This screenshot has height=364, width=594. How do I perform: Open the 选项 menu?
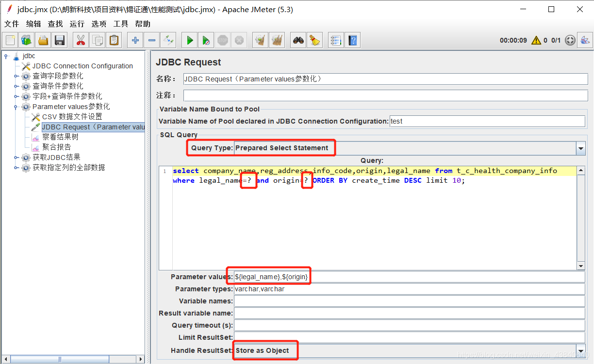99,24
